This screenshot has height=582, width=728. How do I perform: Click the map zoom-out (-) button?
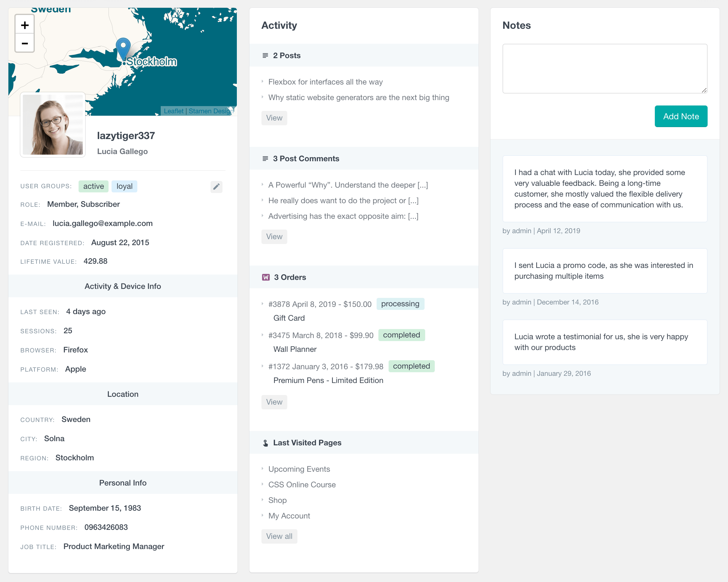(x=24, y=43)
